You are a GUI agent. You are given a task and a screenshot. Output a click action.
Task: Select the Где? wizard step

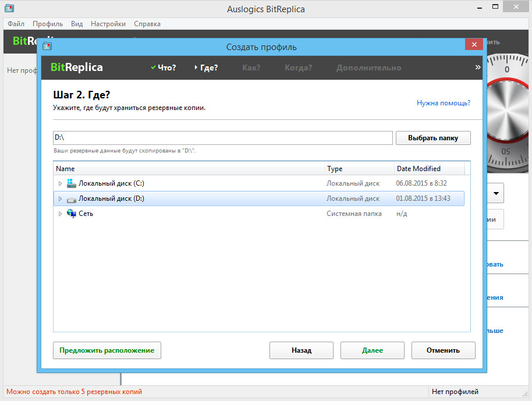pos(206,68)
